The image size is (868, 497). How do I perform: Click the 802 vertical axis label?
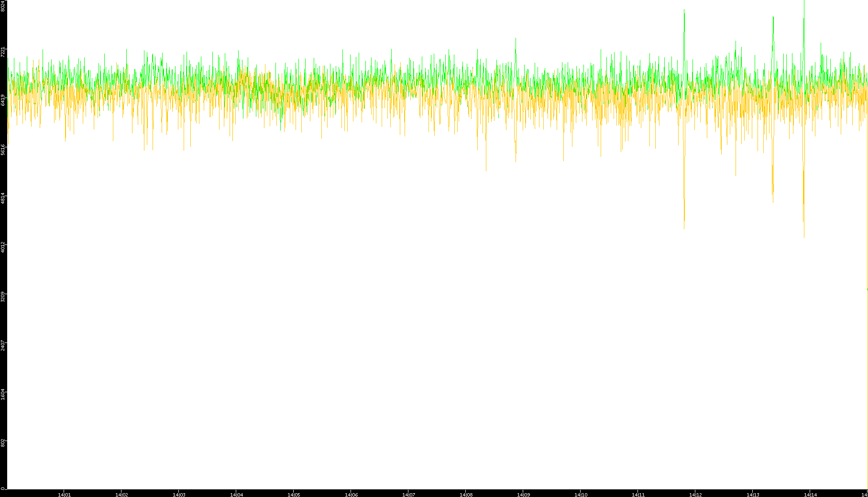point(3,442)
